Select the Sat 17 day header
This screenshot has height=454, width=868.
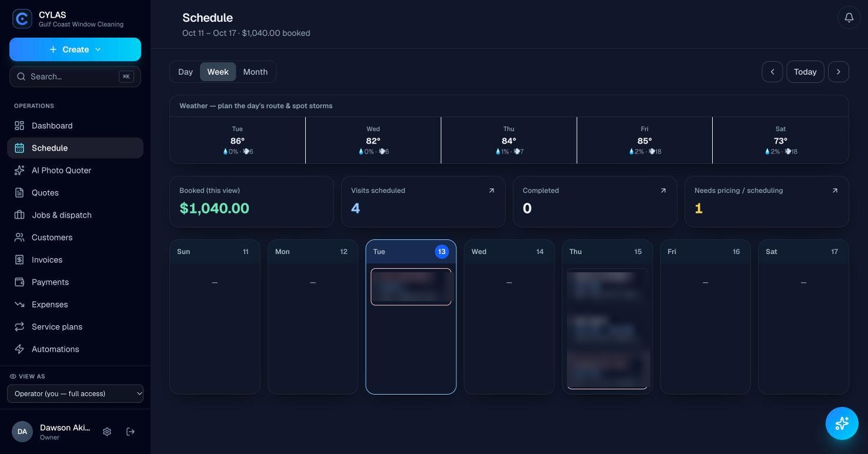click(x=803, y=252)
